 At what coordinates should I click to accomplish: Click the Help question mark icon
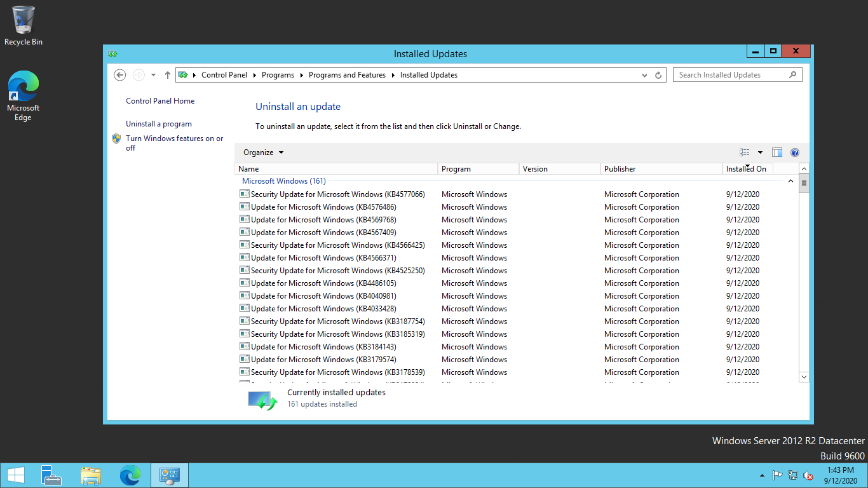pyautogui.click(x=795, y=152)
